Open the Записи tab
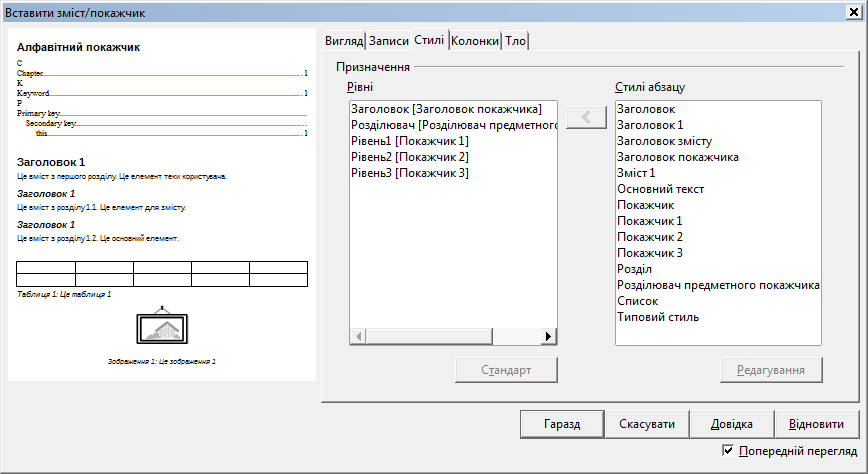 click(x=388, y=41)
